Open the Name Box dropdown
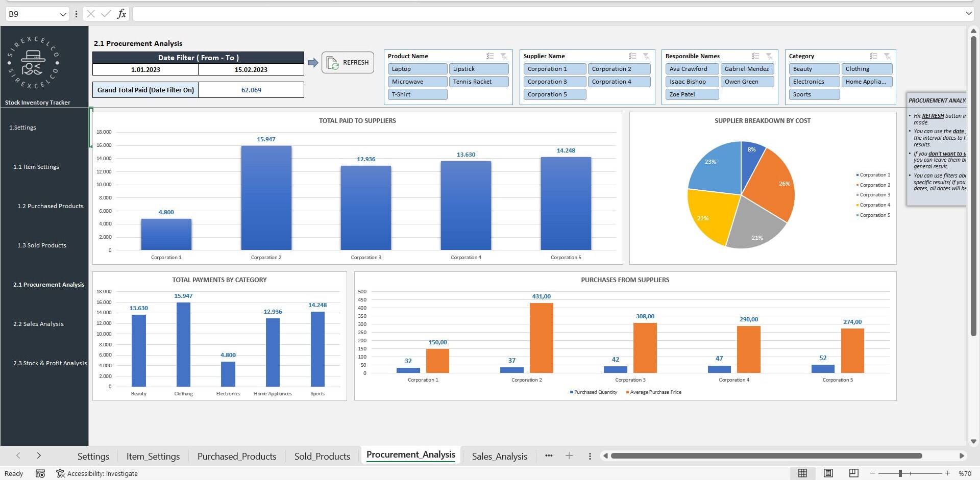 pos(63,14)
